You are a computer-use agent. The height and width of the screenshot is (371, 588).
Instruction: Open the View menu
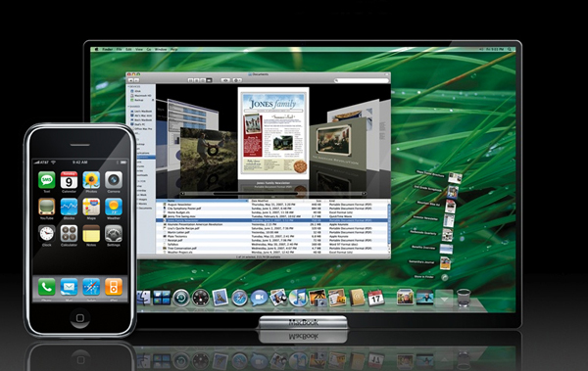click(x=139, y=49)
